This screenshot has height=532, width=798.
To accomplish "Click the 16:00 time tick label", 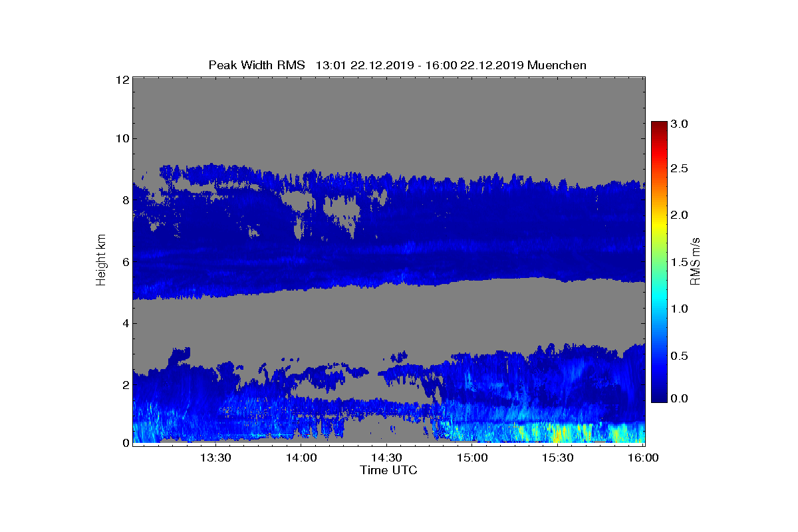I will (643, 458).
